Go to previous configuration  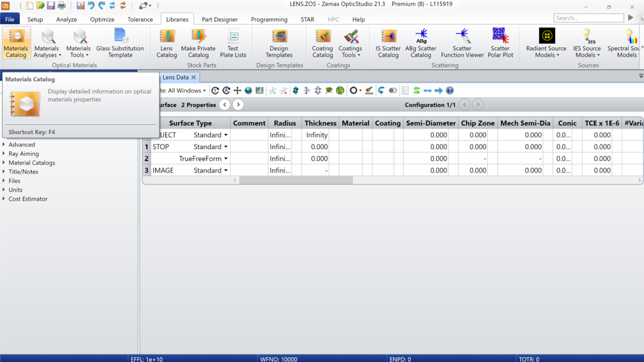(464, 105)
